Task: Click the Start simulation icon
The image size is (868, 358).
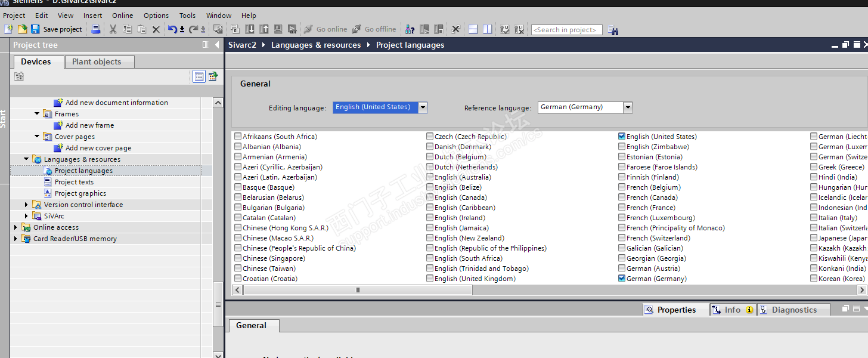Action: point(278,29)
